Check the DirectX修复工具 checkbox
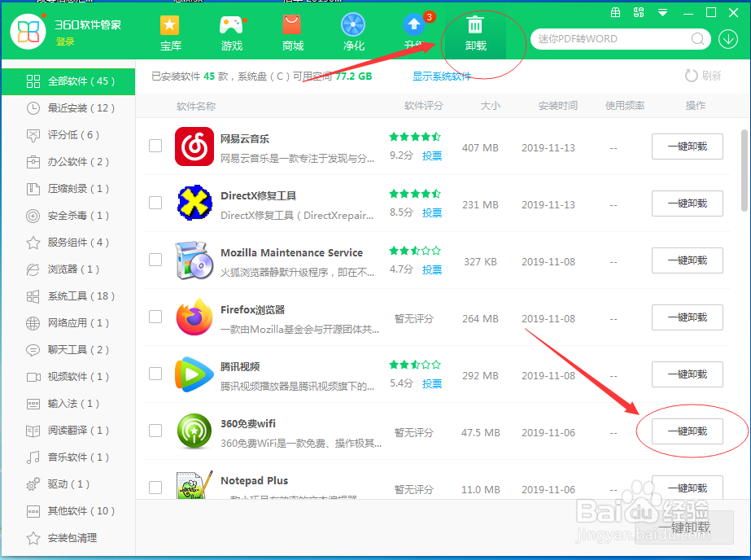The height and width of the screenshot is (560, 751). coord(155,203)
